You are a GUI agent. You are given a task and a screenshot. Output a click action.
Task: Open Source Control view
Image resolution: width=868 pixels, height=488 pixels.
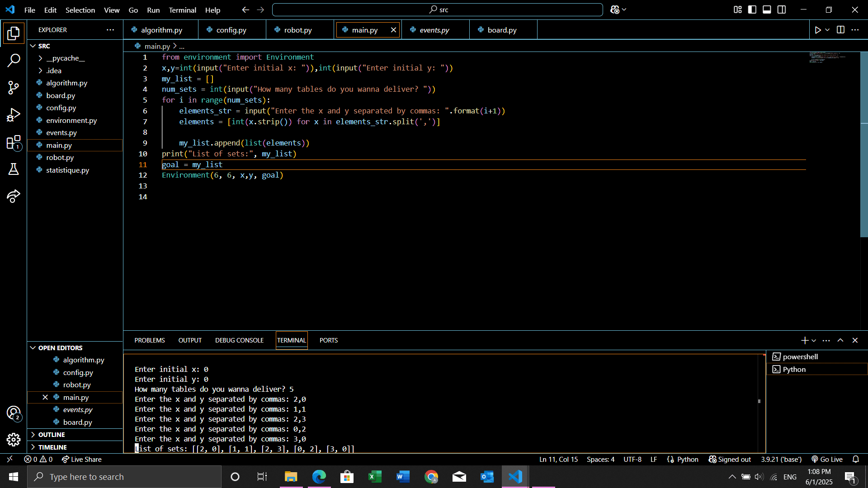(14, 88)
